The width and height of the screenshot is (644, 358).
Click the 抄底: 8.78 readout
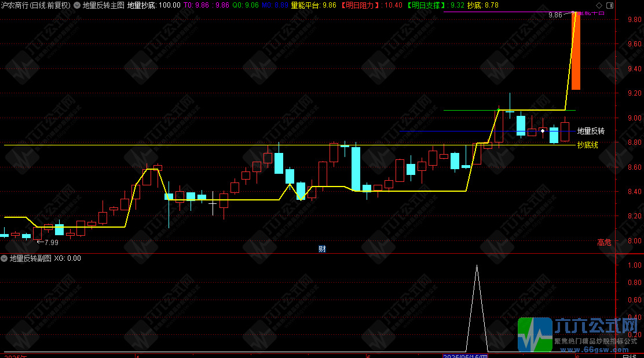[x=482, y=5]
